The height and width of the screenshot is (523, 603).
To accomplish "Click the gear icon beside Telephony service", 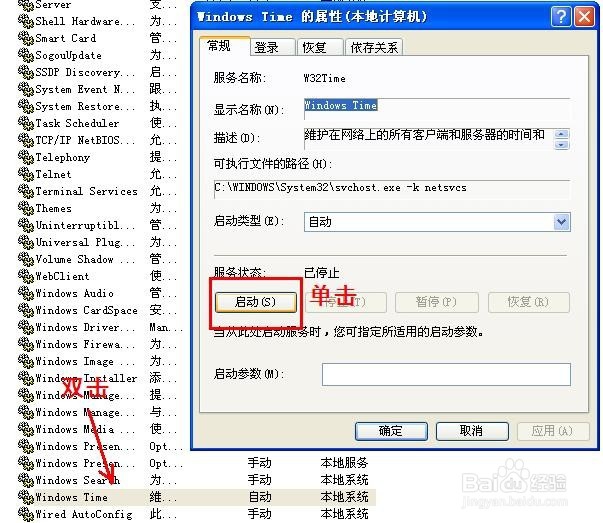I will coord(26,157).
